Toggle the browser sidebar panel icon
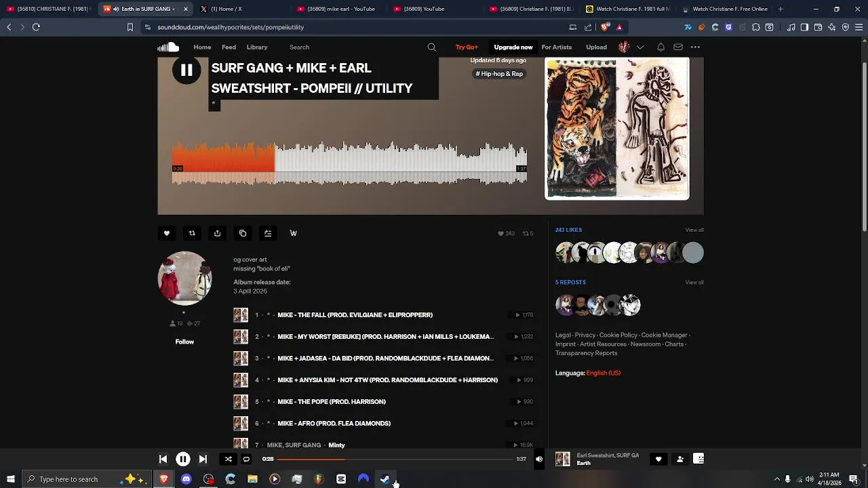Viewport: 868px width, 488px height. (x=804, y=27)
